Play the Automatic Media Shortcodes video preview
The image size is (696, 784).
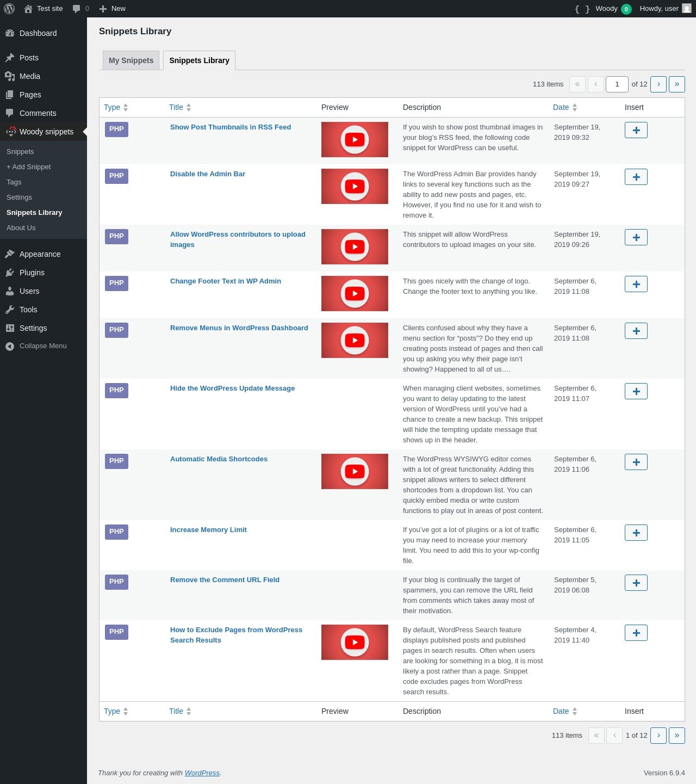[355, 471]
